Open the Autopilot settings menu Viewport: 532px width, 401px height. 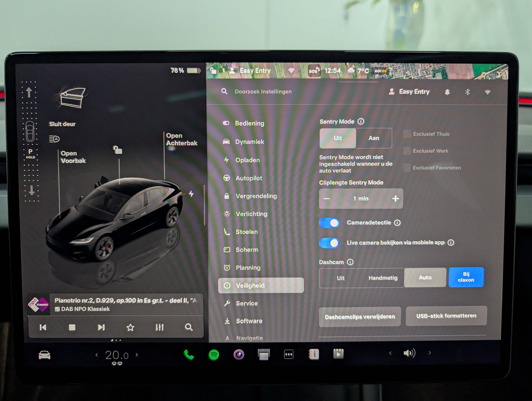249,178
